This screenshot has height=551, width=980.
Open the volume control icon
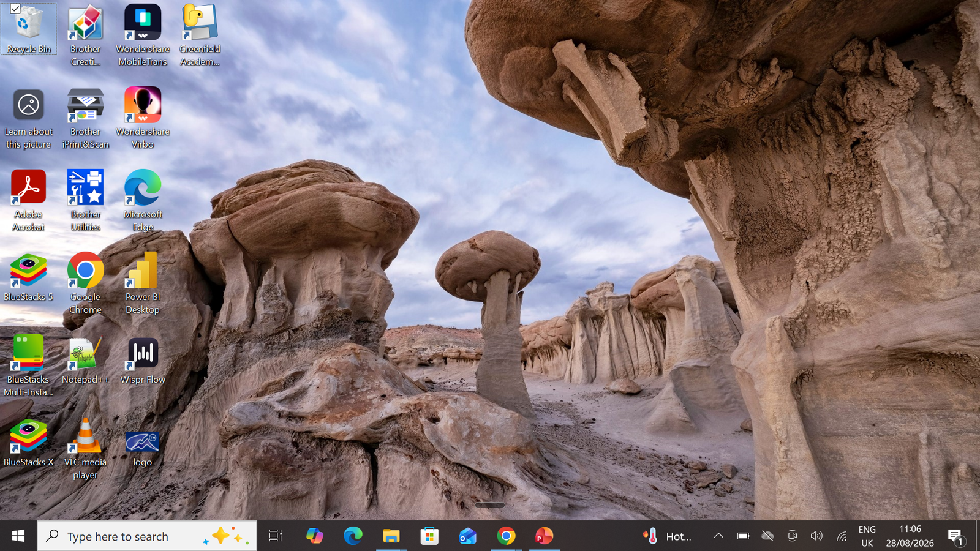coord(816,536)
